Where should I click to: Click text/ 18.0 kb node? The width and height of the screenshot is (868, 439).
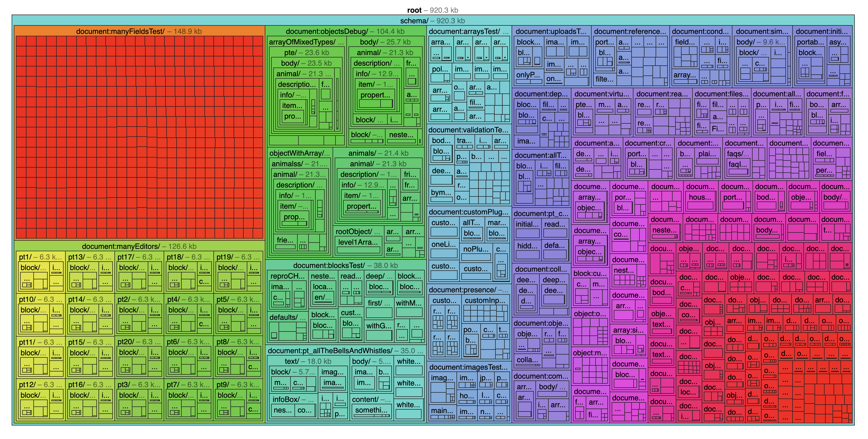(308, 361)
